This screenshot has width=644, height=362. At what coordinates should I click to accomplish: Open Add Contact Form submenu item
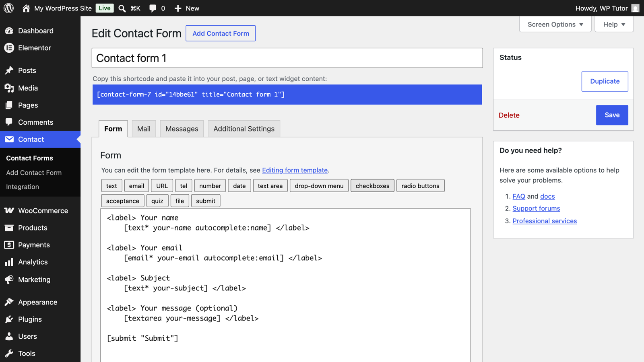click(34, 173)
